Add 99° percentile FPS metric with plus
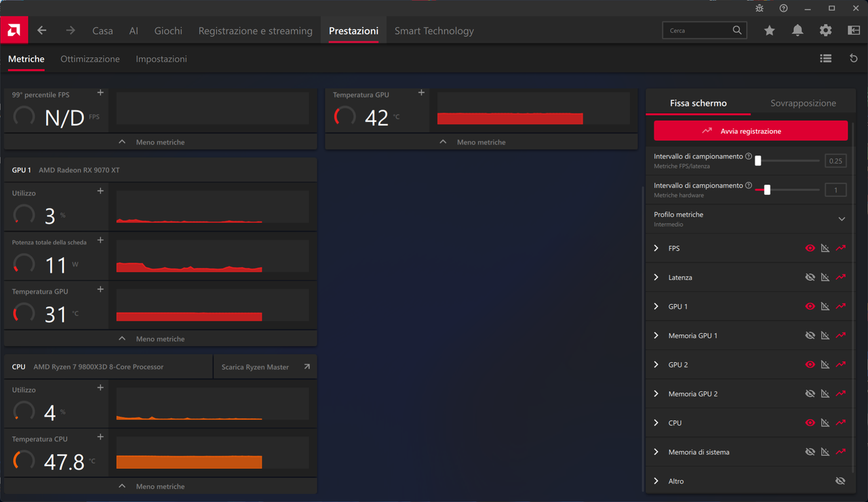Screen dimensions: 868x502 coord(100,93)
